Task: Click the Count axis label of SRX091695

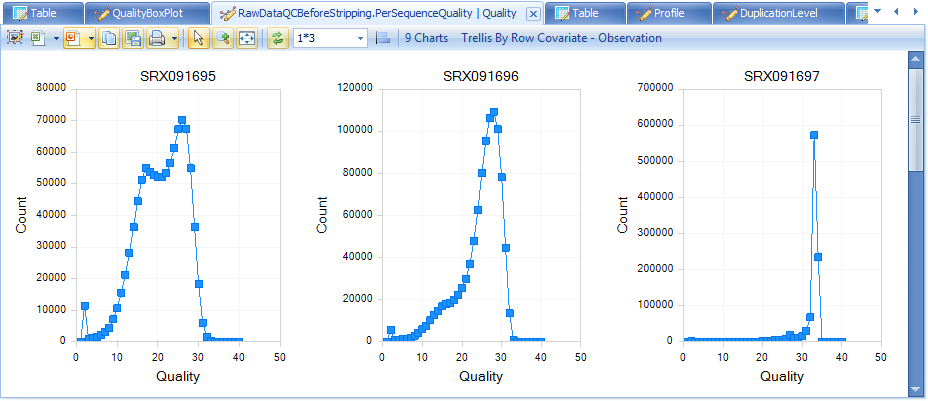Action: [22, 215]
